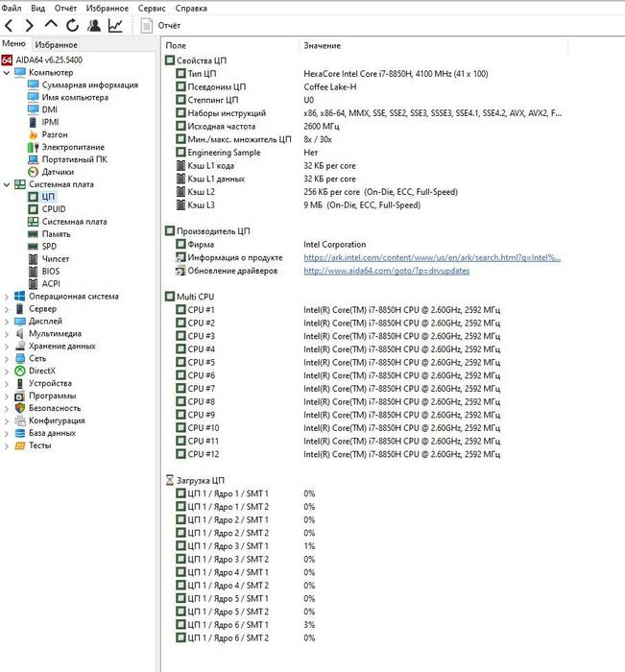Switch to the Избранное sidebar tab
Screen dimensions: 625x672
(56, 44)
